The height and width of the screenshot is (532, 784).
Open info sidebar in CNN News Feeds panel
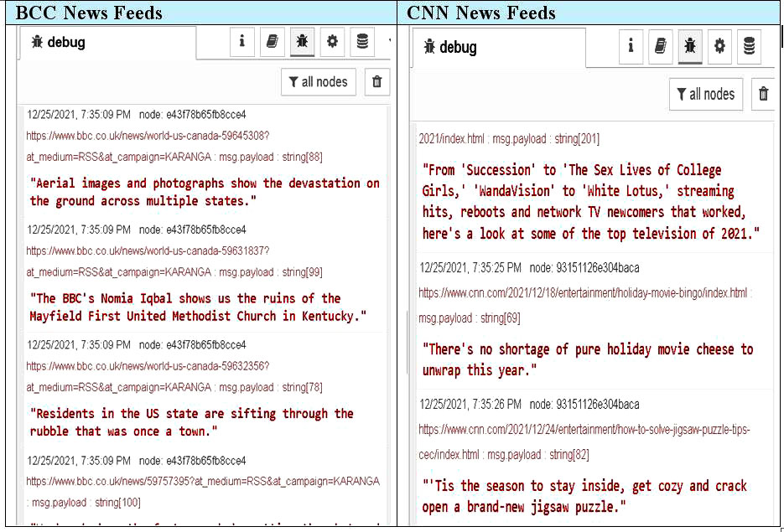tap(631, 46)
